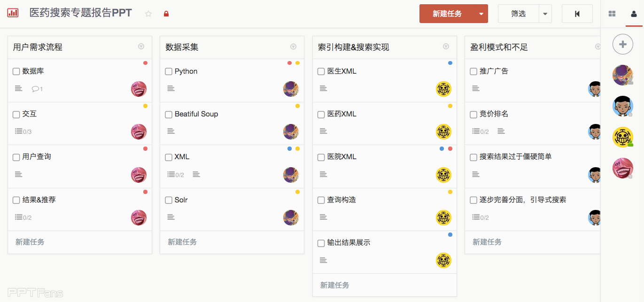Click the blue label dot on 医生XML
The height and width of the screenshot is (302, 644).
[x=450, y=63]
